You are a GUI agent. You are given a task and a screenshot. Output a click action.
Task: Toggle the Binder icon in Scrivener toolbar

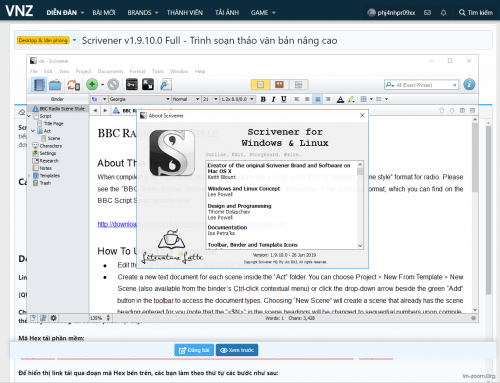point(39,85)
